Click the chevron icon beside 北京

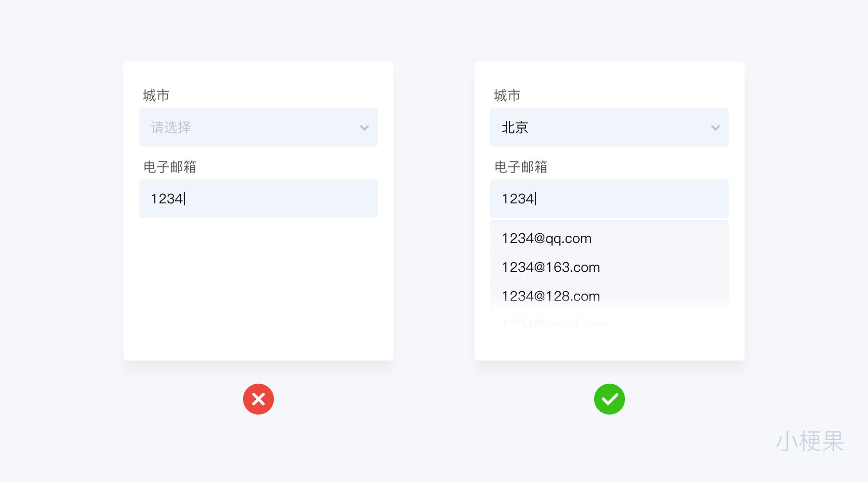[715, 127]
